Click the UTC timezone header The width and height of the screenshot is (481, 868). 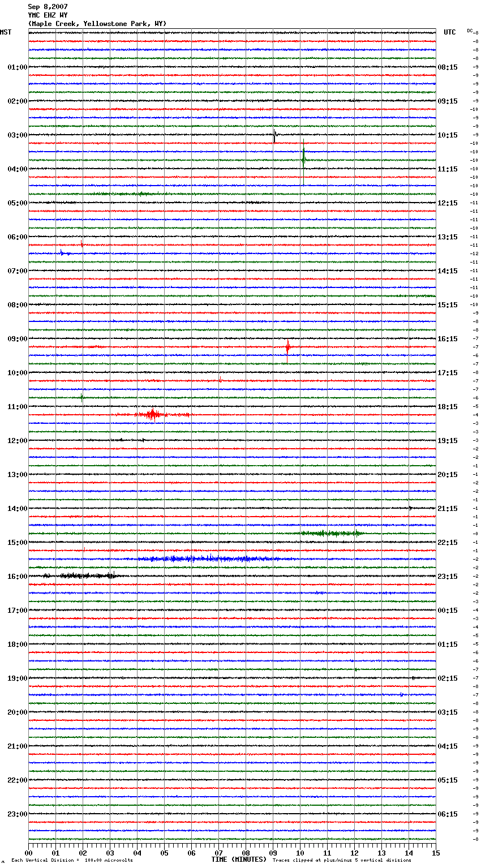pyautogui.click(x=450, y=32)
